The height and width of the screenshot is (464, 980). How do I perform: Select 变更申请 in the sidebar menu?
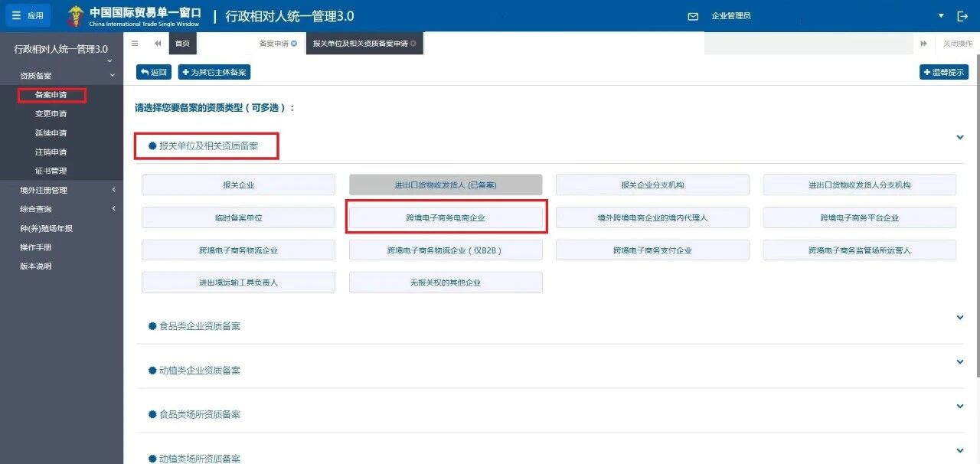pyautogui.click(x=51, y=113)
